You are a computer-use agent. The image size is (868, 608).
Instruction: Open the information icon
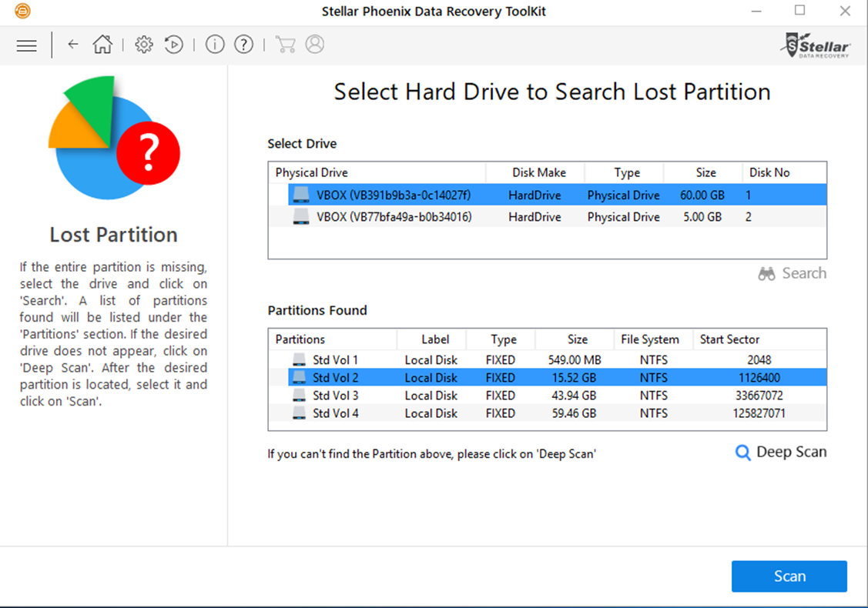click(x=215, y=45)
